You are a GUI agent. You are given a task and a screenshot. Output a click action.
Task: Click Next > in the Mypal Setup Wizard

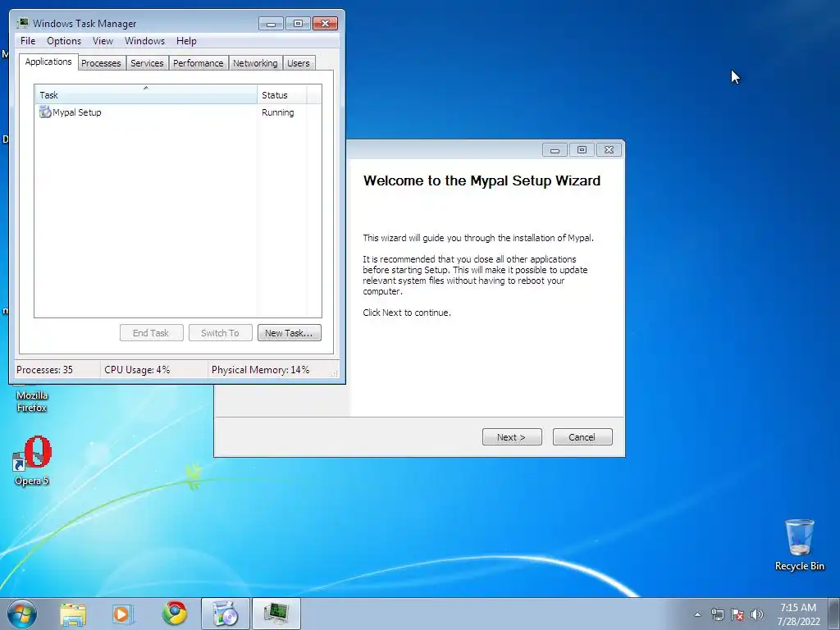[x=512, y=437]
